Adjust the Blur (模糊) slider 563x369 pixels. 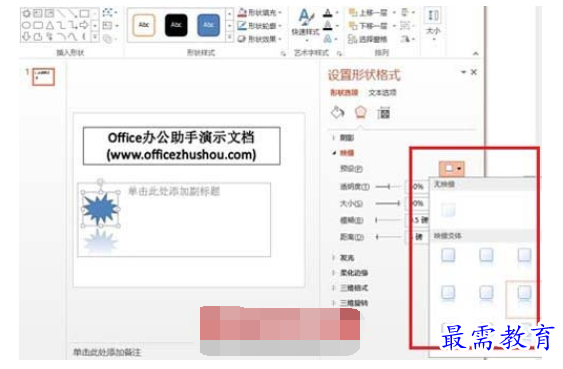pos(388,220)
